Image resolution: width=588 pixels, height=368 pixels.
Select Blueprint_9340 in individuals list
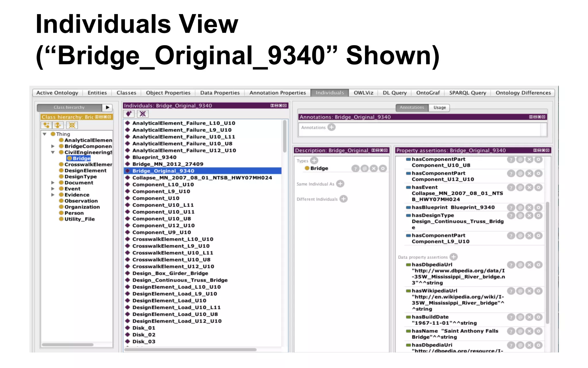coord(154,157)
